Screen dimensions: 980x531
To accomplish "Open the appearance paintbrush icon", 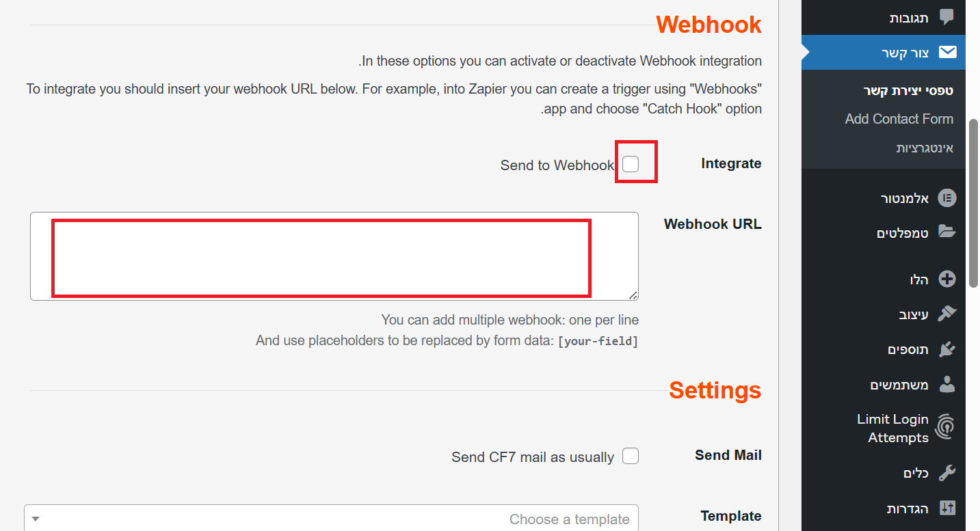I will click(x=946, y=314).
